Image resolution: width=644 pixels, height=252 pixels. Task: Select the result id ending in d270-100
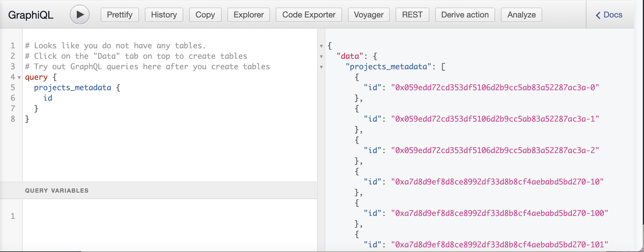point(500,213)
